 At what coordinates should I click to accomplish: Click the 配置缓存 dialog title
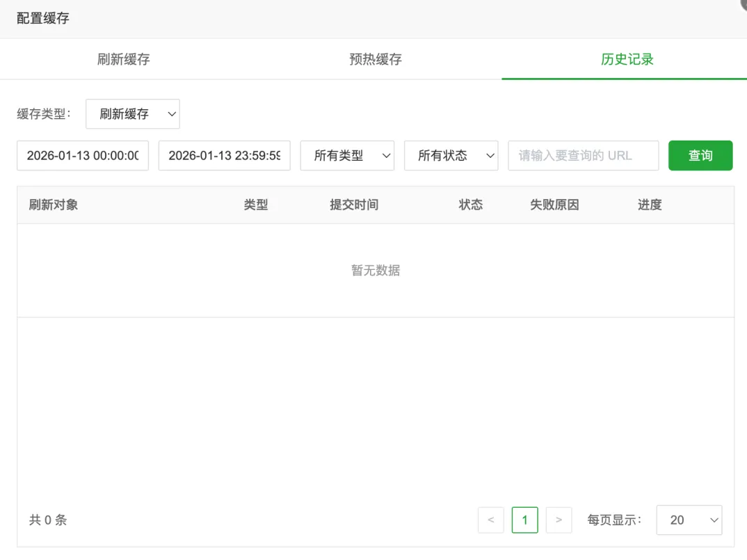coord(43,18)
